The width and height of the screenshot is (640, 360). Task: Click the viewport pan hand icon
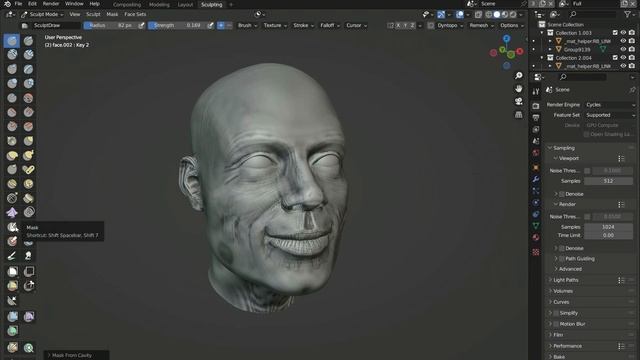pos(518,89)
